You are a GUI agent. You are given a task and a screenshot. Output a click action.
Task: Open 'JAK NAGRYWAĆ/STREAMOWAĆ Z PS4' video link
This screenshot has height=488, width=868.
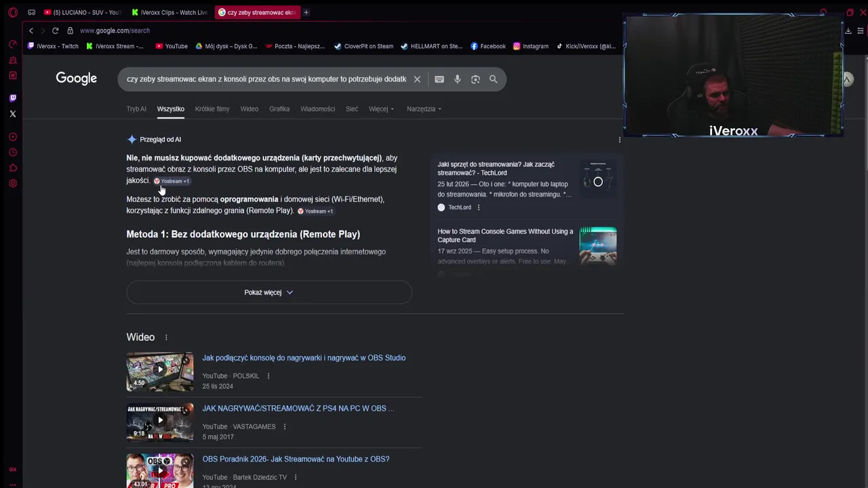[x=298, y=409]
